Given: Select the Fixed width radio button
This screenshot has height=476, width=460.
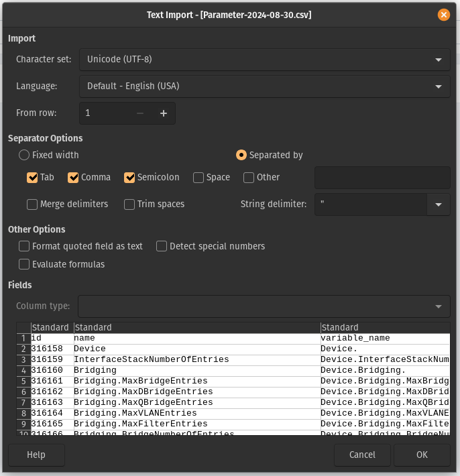Looking at the screenshot, I should point(24,155).
